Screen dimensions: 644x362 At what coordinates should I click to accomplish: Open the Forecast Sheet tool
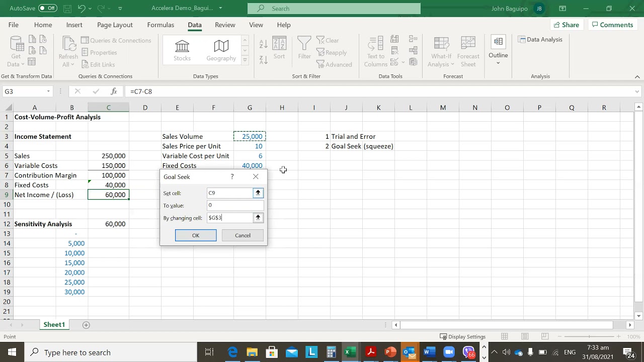coord(468,52)
